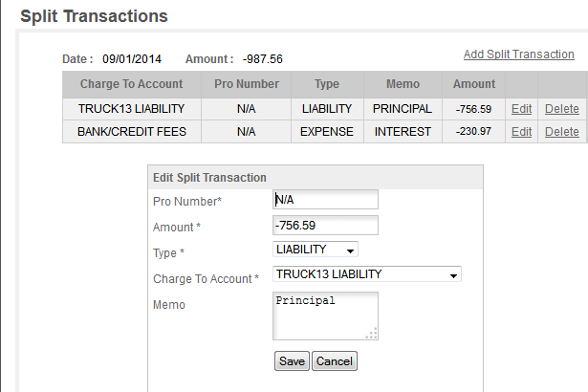The width and height of the screenshot is (588, 392).
Task: Delete the BANK/CREDIT FEES row
Action: [562, 132]
